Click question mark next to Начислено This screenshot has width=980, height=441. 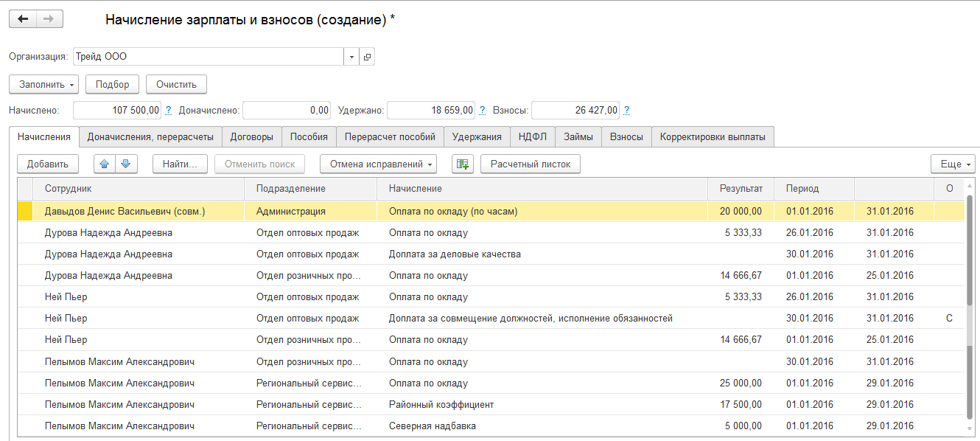169,111
